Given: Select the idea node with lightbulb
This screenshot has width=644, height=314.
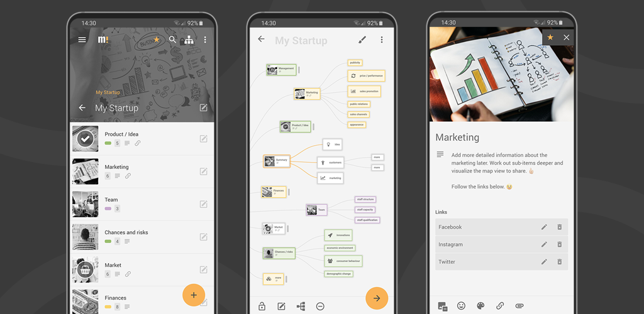Looking at the screenshot, I should point(332,144).
